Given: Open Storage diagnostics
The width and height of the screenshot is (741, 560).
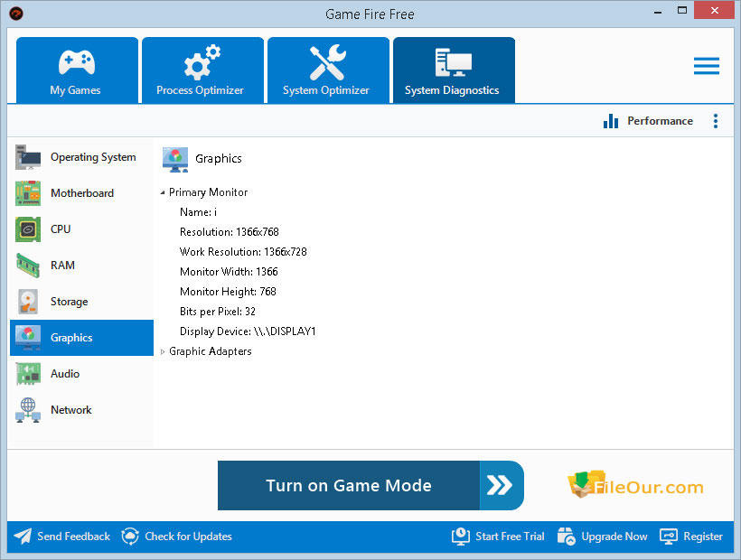Looking at the screenshot, I should pyautogui.click(x=81, y=302).
